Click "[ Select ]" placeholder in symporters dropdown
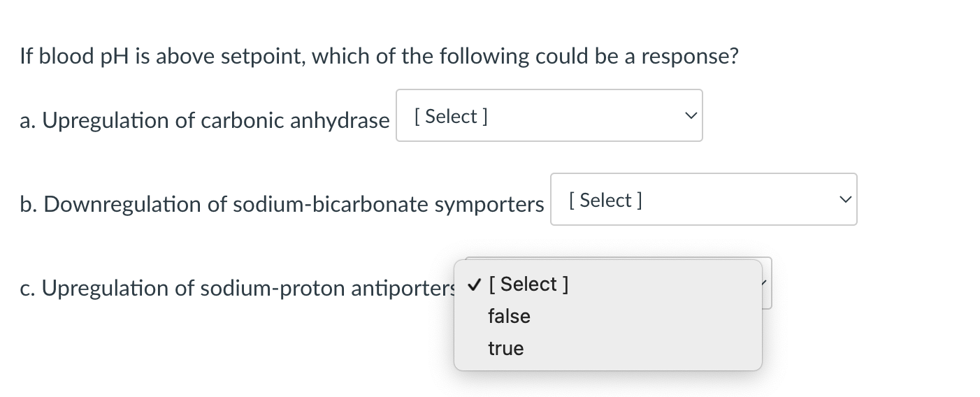The image size is (980, 397). click(x=605, y=200)
